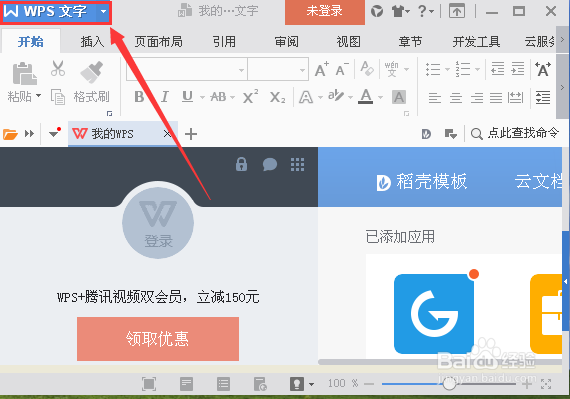Toggle Italic formatting

coord(165,97)
